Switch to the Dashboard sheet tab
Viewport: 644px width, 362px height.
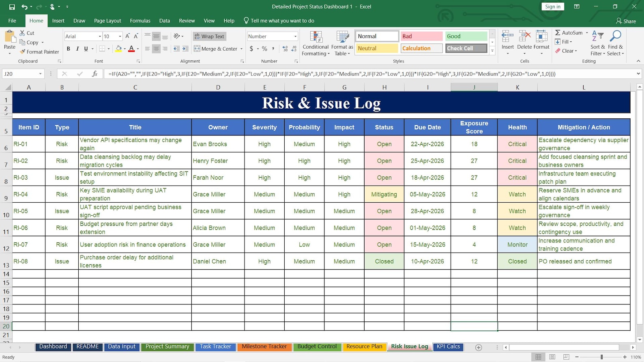tap(53, 347)
